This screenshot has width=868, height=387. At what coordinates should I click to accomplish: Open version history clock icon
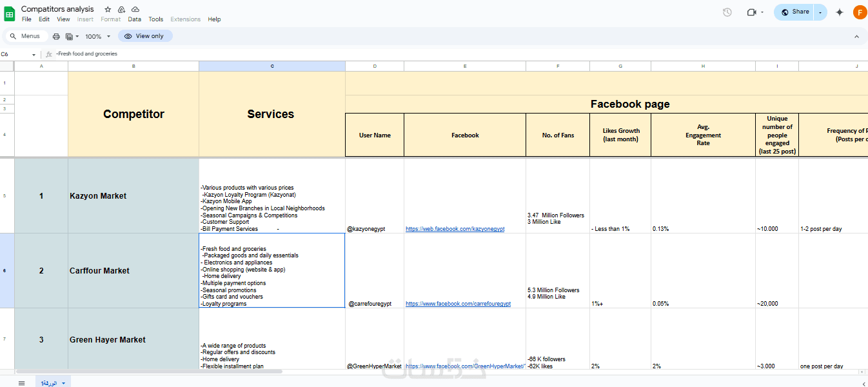(727, 12)
